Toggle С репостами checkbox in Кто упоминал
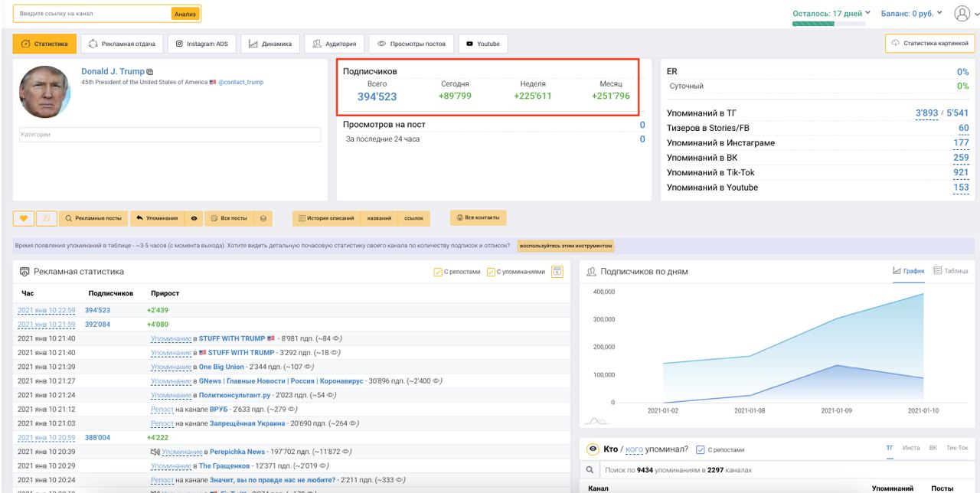Image resolution: width=980 pixels, height=493 pixels. (x=700, y=449)
